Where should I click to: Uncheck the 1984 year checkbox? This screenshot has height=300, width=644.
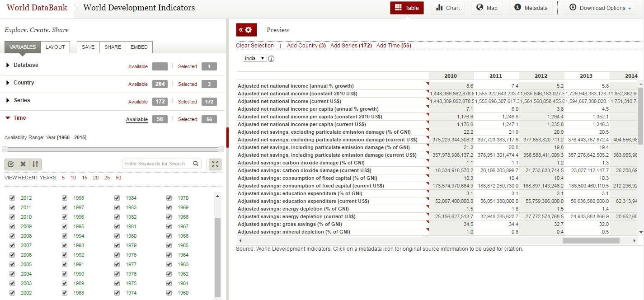(117, 198)
